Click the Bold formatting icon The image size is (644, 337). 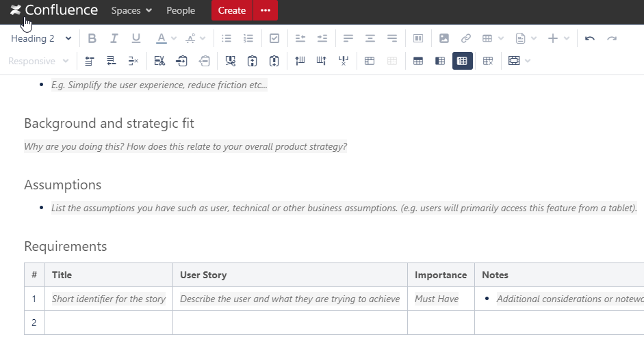coord(92,38)
